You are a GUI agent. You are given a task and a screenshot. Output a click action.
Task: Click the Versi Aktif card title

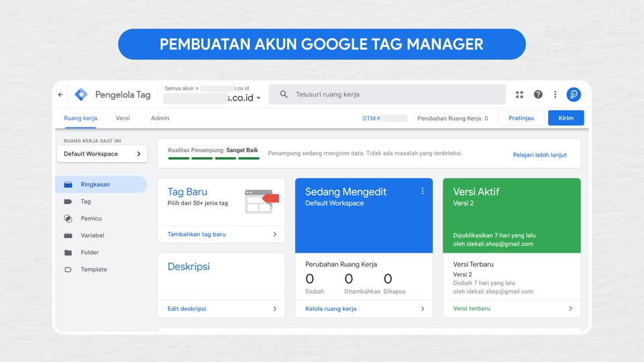pyautogui.click(x=476, y=192)
